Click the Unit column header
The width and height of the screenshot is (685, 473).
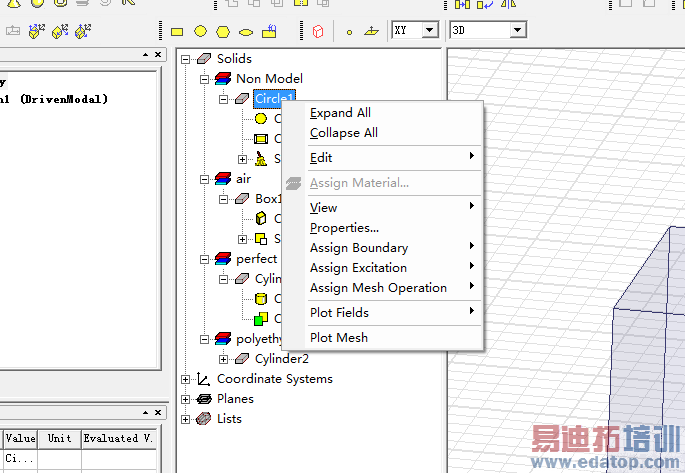(59, 438)
